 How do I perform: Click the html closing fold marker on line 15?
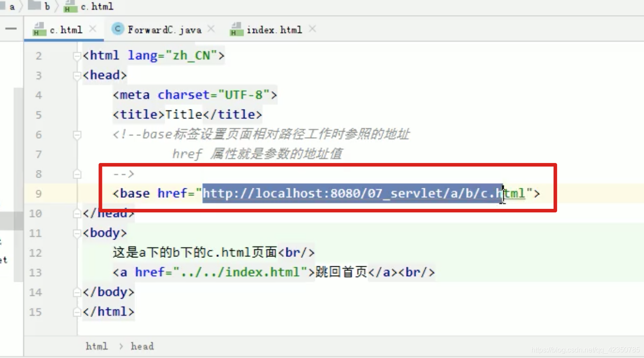coord(77,312)
